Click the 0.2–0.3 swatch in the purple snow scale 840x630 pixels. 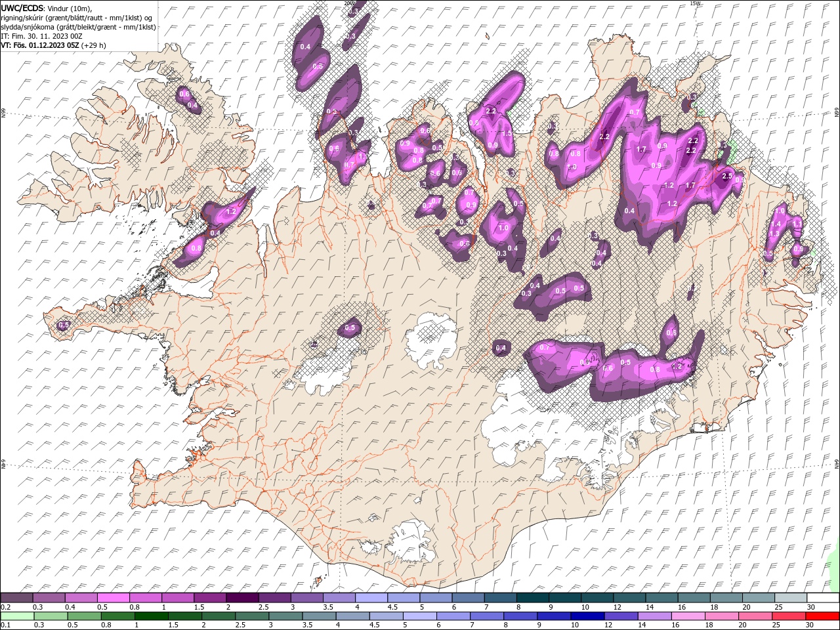[x=16, y=598]
